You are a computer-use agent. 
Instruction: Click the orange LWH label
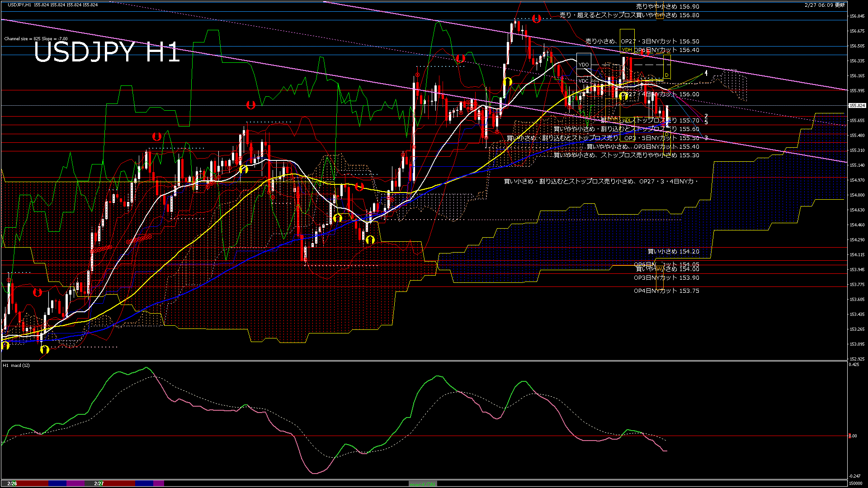(613, 119)
